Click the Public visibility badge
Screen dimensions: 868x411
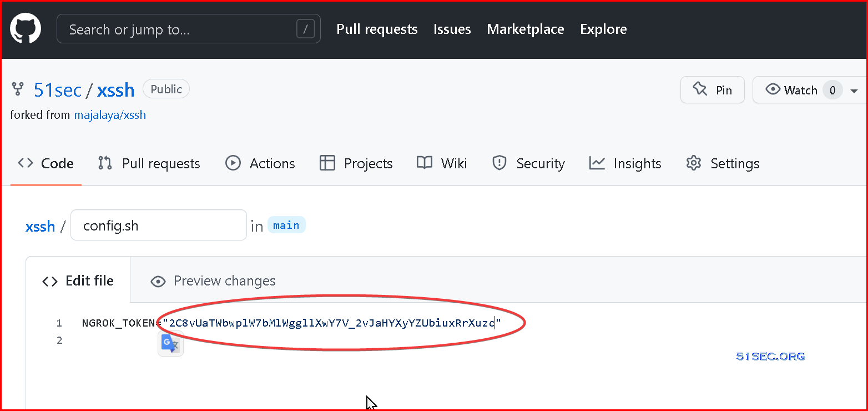pos(166,89)
